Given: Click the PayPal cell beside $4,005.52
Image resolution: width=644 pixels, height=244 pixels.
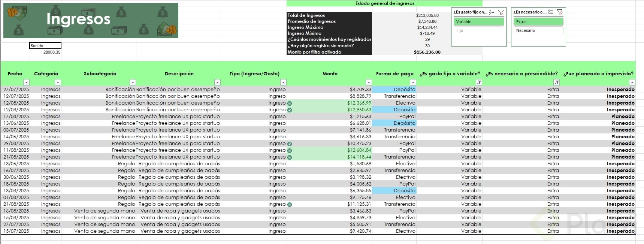Looking at the screenshot, I should coord(394,184).
